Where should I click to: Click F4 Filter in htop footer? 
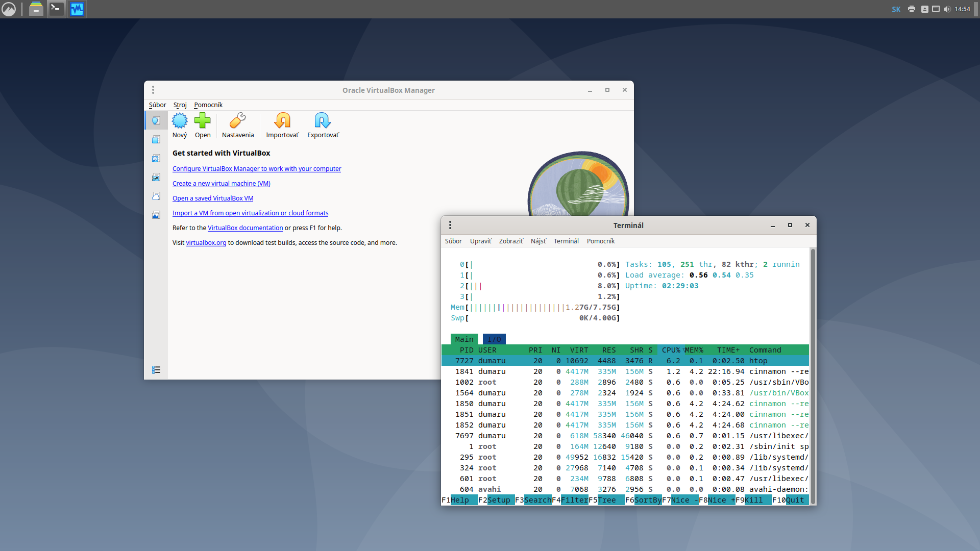pos(570,500)
